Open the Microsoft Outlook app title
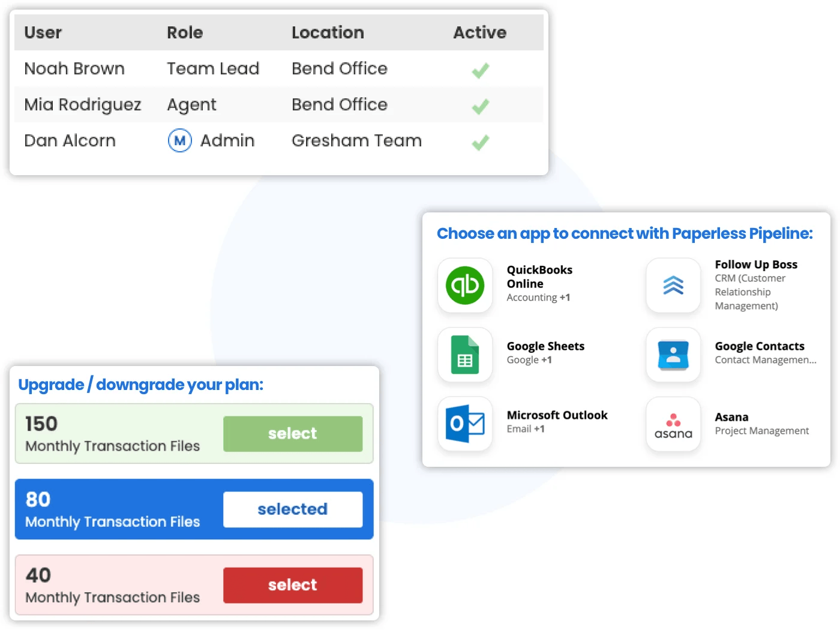The height and width of the screenshot is (630, 840). tap(557, 415)
